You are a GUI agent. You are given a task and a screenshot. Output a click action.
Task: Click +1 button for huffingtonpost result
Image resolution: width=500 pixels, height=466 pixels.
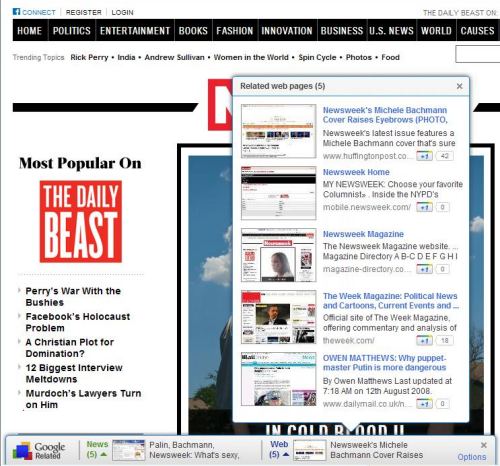click(424, 156)
